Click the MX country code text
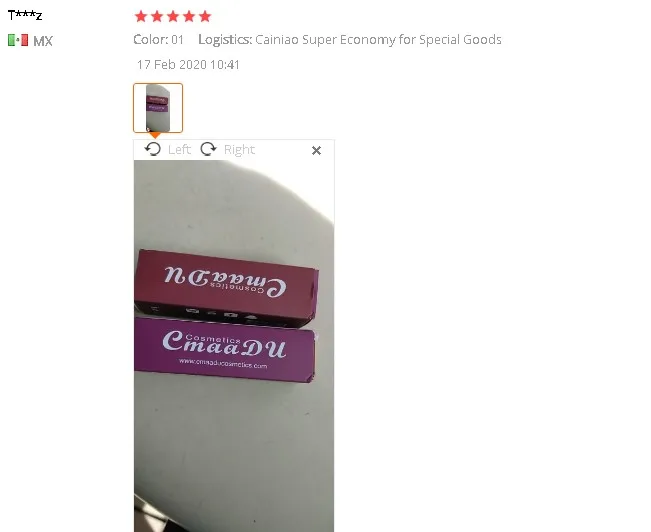Viewport: 651px width, 532px height. click(x=43, y=41)
